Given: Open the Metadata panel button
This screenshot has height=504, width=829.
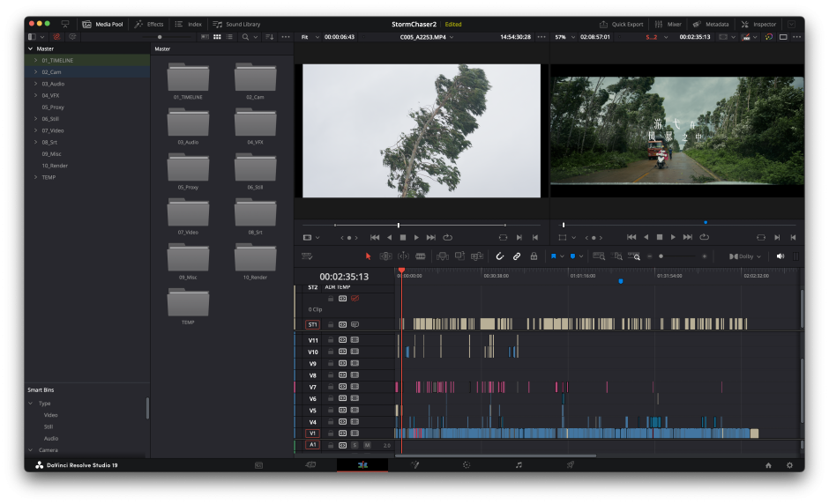Looking at the screenshot, I should coord(711,25).
